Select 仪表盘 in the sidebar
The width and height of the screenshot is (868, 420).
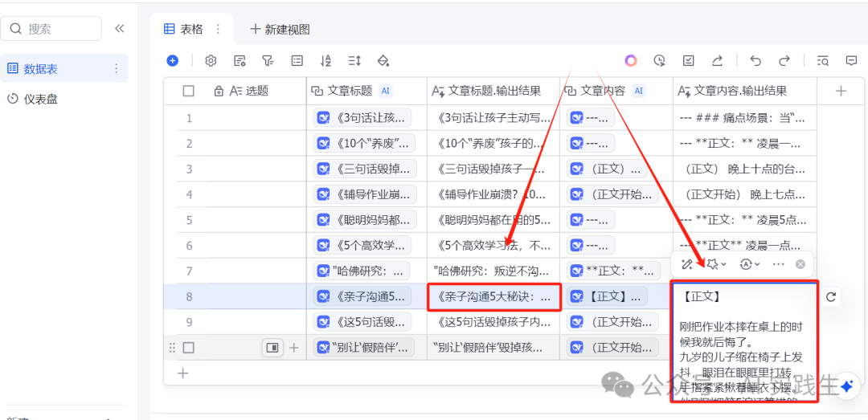[x=40, y=99]
